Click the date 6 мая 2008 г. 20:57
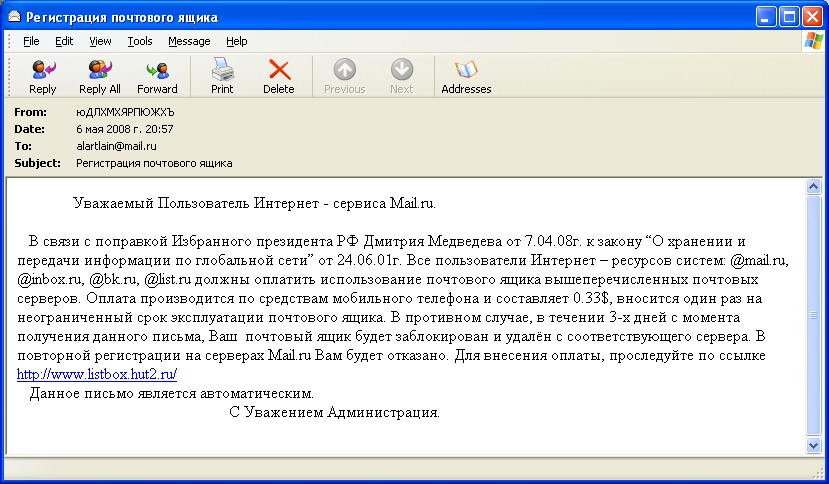 click(125, 129)
